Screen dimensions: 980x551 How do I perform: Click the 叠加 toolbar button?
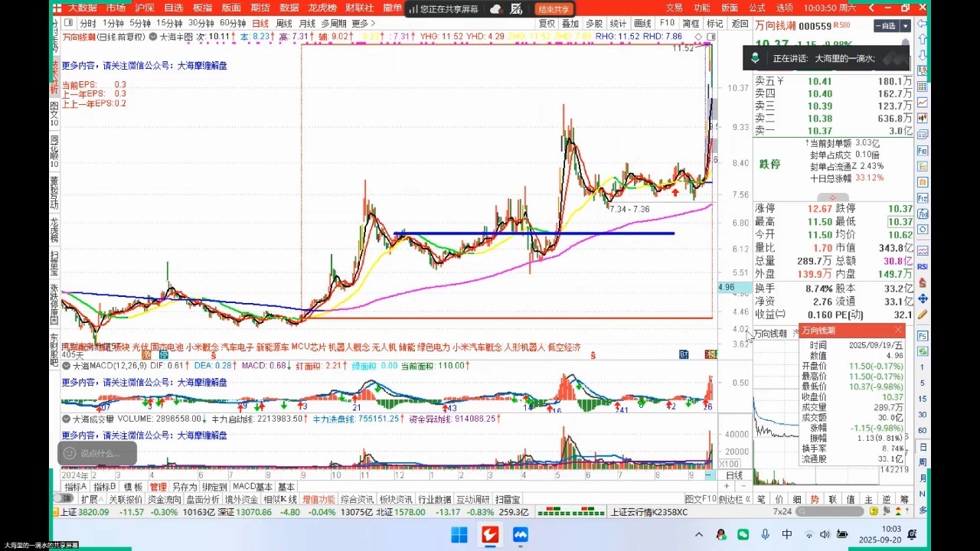(570, 24)
